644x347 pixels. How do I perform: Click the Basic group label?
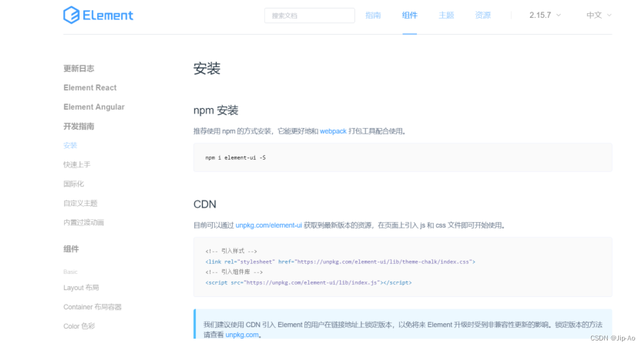70,272
